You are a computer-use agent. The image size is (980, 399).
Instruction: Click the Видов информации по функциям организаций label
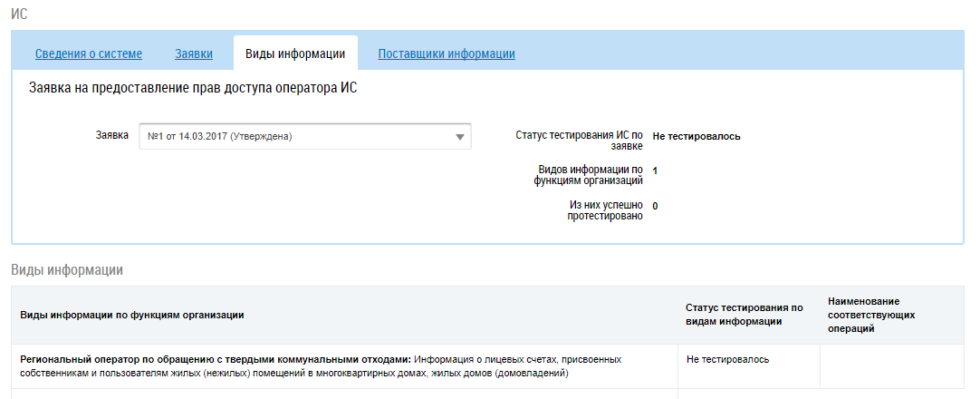click(x=589, y=174)
